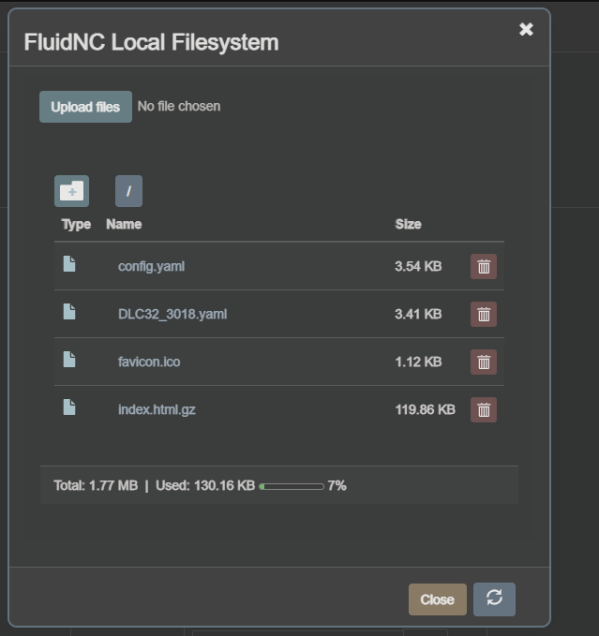Click the Name column header

click(x=124, y=224)
